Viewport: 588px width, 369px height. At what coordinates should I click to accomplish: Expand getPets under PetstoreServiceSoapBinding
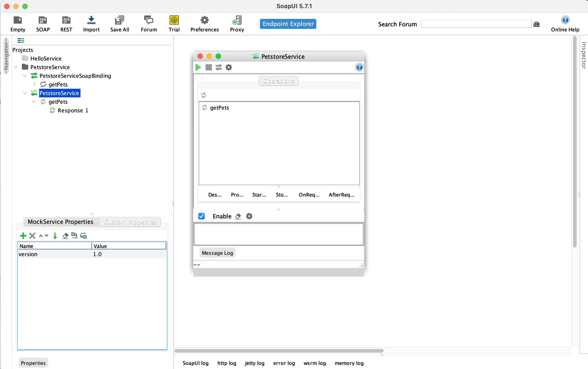pyautogui.click(x=34, y=84)
